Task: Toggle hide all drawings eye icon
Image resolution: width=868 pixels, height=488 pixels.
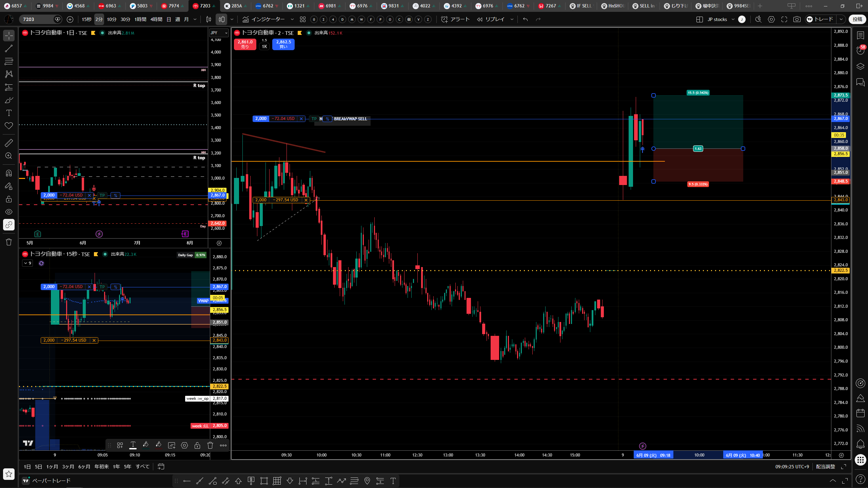Action: click(x=9, y=212)
